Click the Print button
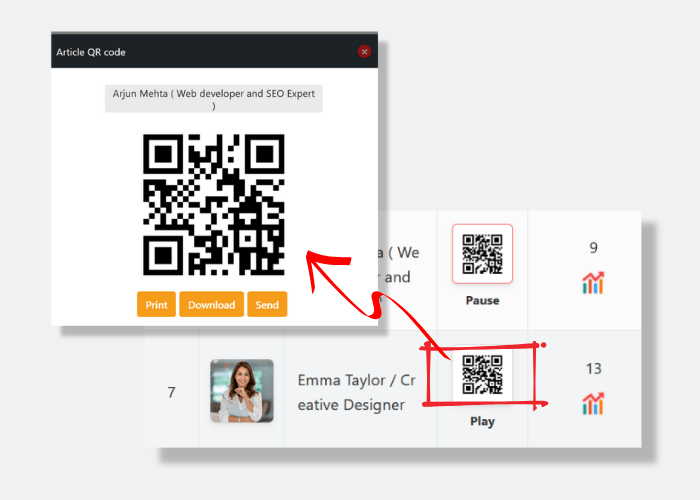 click(156, 304)
